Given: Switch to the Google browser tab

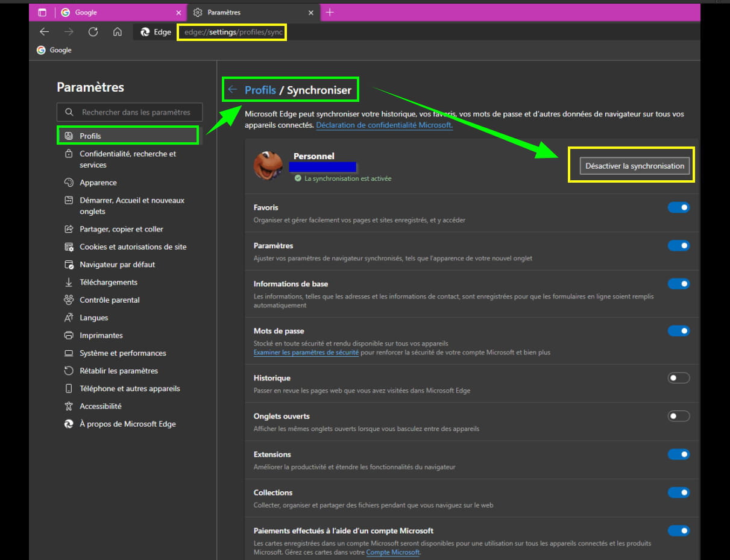Looking at the screenshot, I should click(x=121, y=13).
